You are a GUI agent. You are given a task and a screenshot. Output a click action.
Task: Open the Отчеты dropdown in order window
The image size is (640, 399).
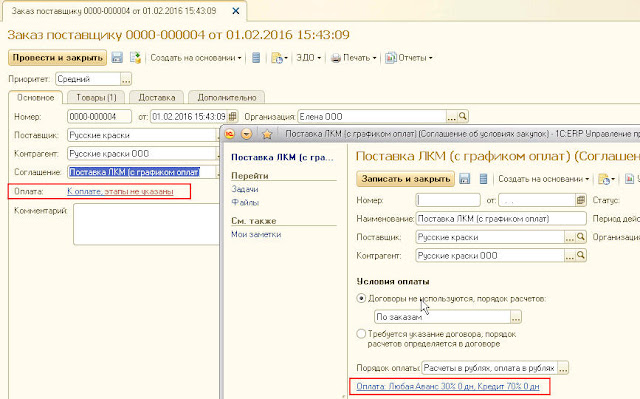coord(409,58)
